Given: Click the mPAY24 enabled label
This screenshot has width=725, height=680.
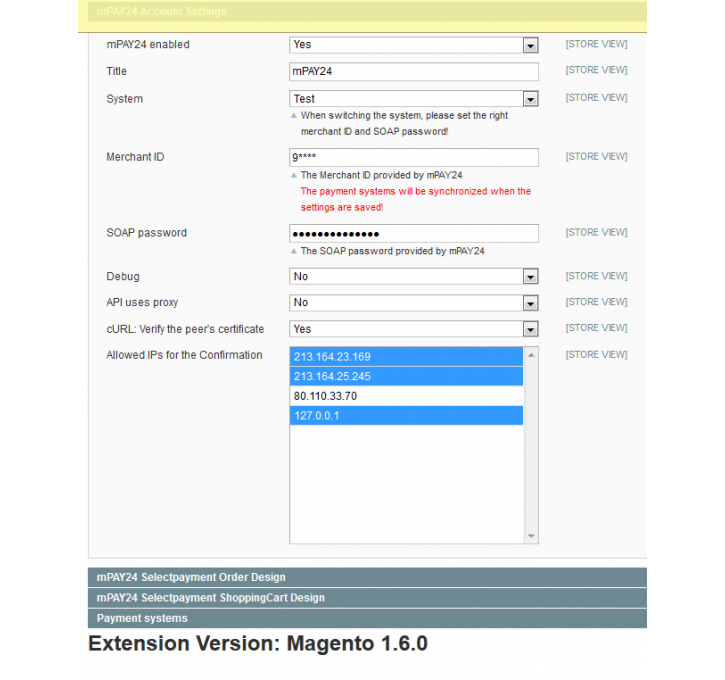Looking at the screenshot, I should (x=148, y=45).
